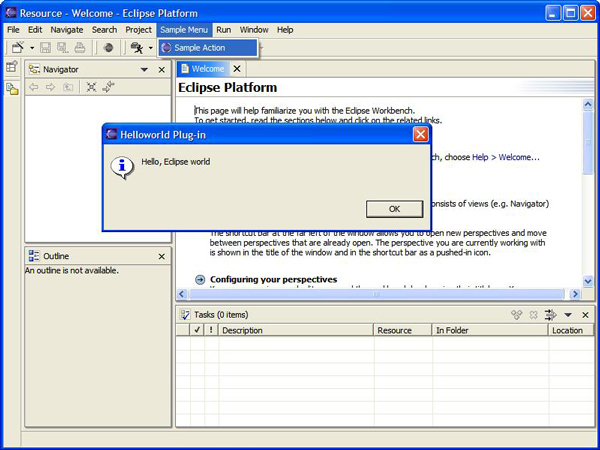
Task: Click the horizontal scroll left arrow
Action: [x=182, y=294]
